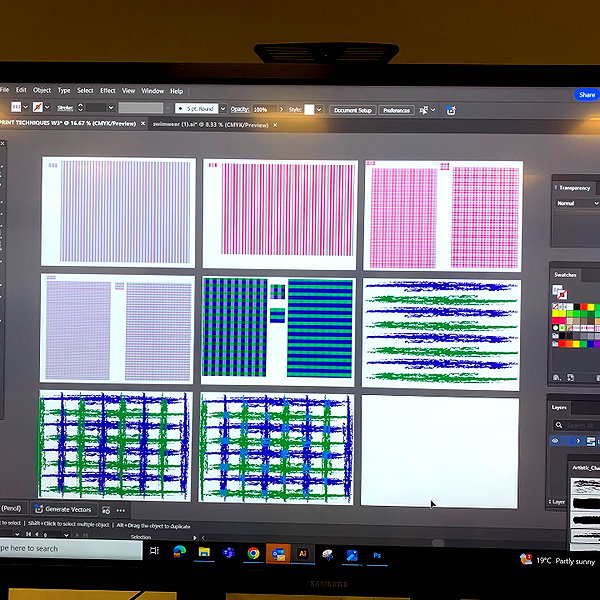Expand the Opacity slider arrow
Screen dimensions: 600x600
pos(282,109)
